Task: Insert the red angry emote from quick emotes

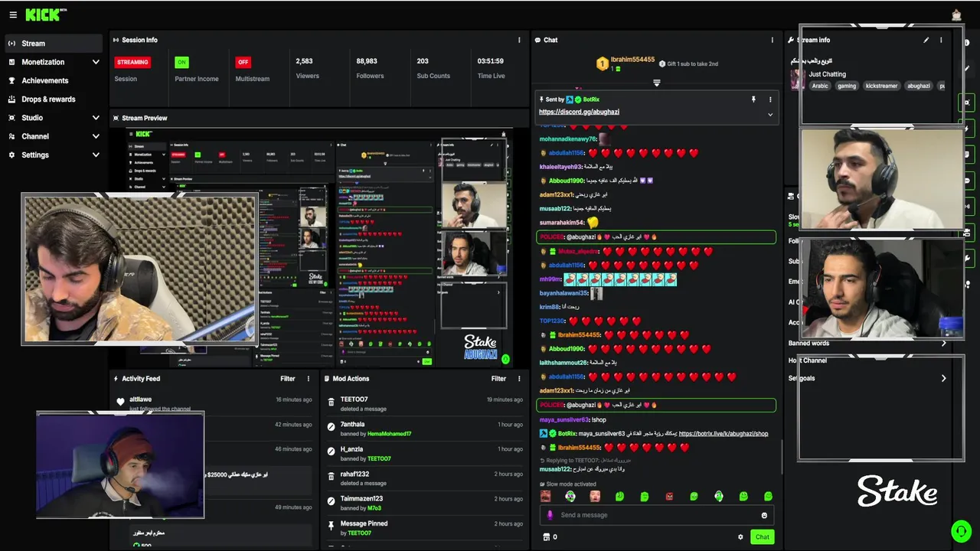Action: [669, 497]
